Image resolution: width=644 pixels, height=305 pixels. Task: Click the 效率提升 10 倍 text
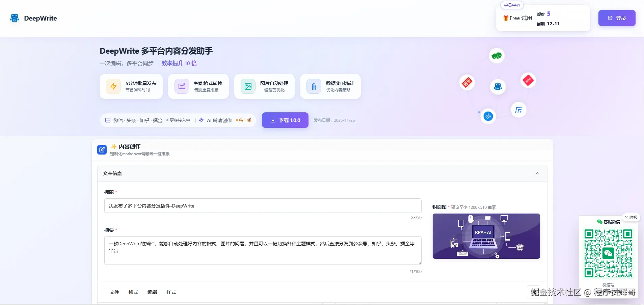click(179, 63)
